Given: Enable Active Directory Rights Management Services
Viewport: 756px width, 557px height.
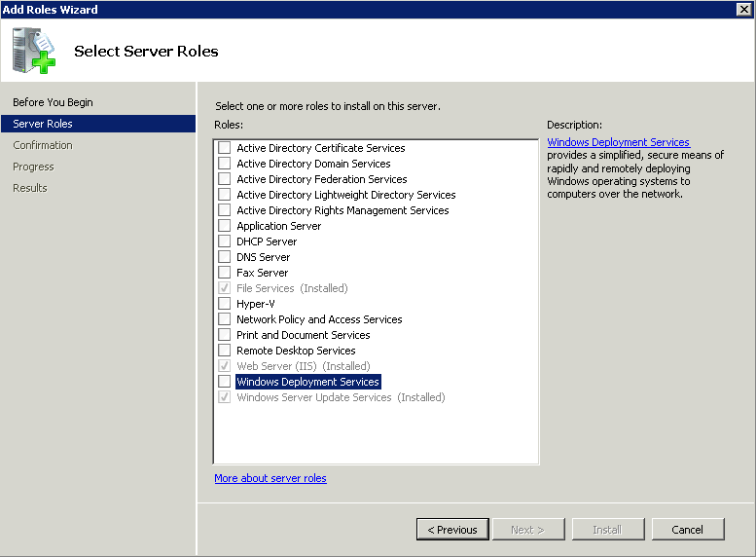Looking at the screenshot, I should click(224, 210).
